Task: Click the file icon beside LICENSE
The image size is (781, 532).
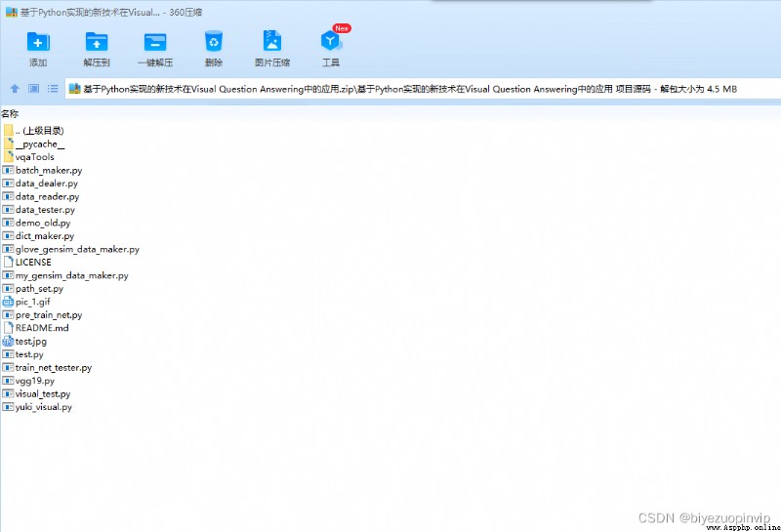Action: click(9, 262)
